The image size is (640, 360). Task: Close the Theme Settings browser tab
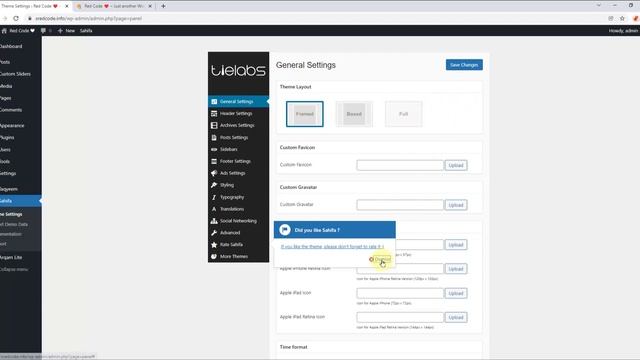67,6
